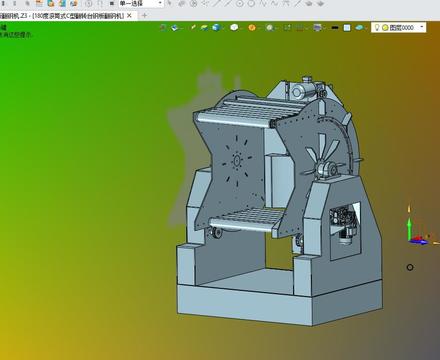The height and width of the screenshot is (360, 440).
Task: Click the green fit-all arrows icon
Action: click(287, 28)
